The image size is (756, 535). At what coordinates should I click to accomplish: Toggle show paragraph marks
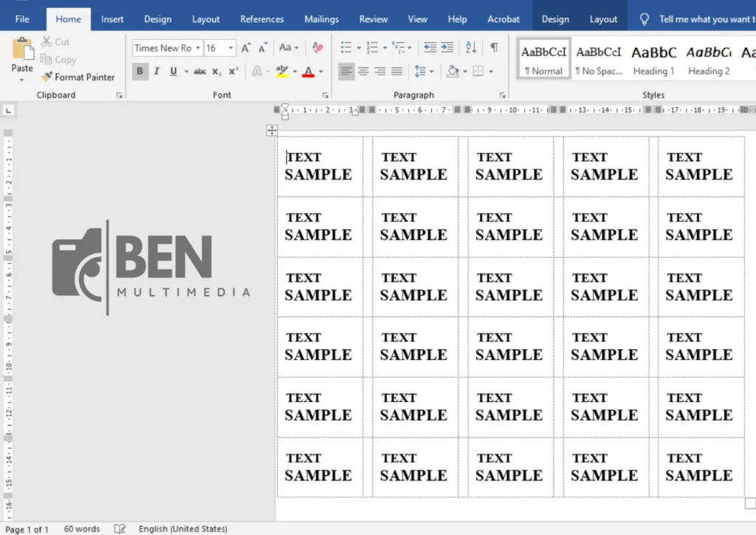493,47
